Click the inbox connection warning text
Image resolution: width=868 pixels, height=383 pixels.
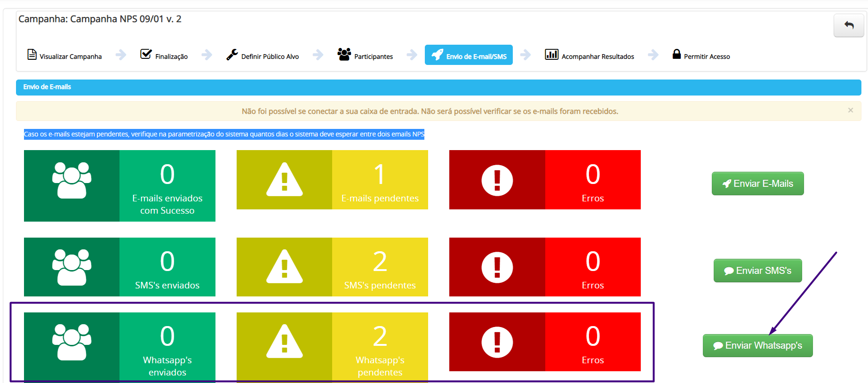(x=430, y=111)
